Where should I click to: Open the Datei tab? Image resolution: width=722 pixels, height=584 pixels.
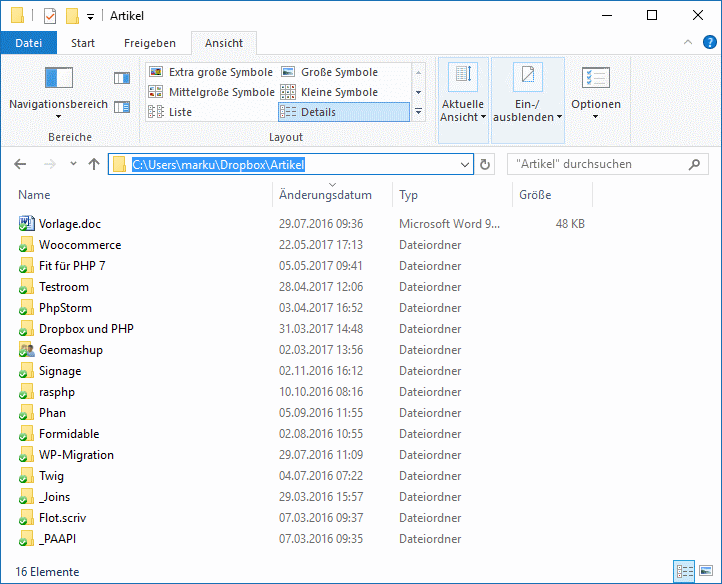click(29, 43)
